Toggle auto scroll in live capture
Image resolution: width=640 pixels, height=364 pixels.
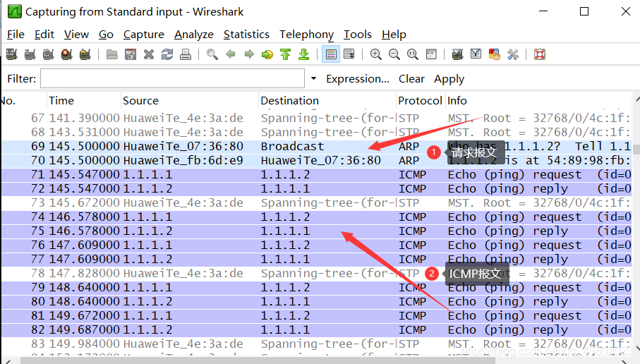[349, 54]
